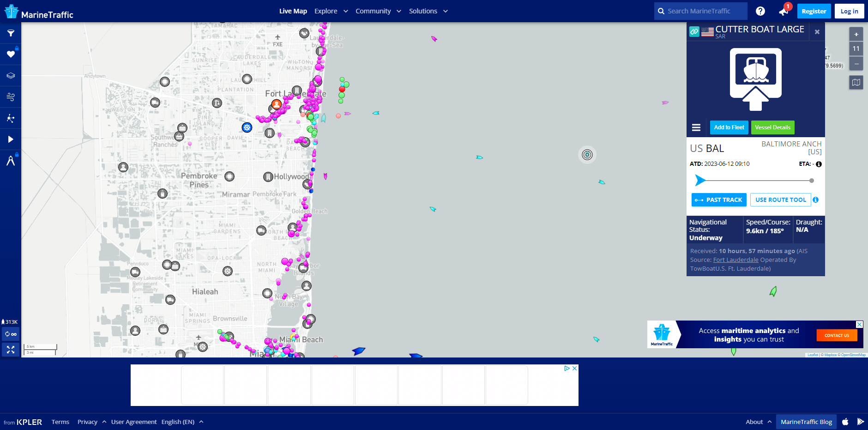
Task: Open the Leaflet attribution link
Action: coord(813,355)
